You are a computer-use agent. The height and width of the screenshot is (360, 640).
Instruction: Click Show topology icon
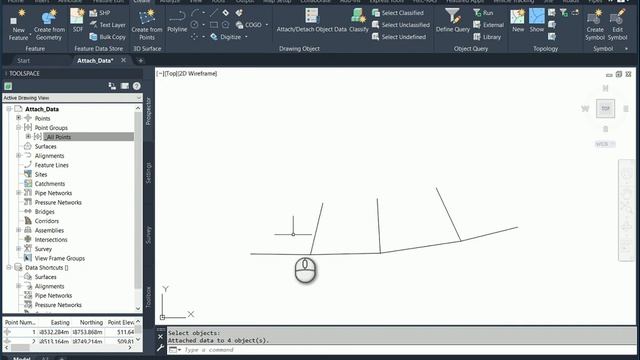pyautogui.click(x=537, y=21)
